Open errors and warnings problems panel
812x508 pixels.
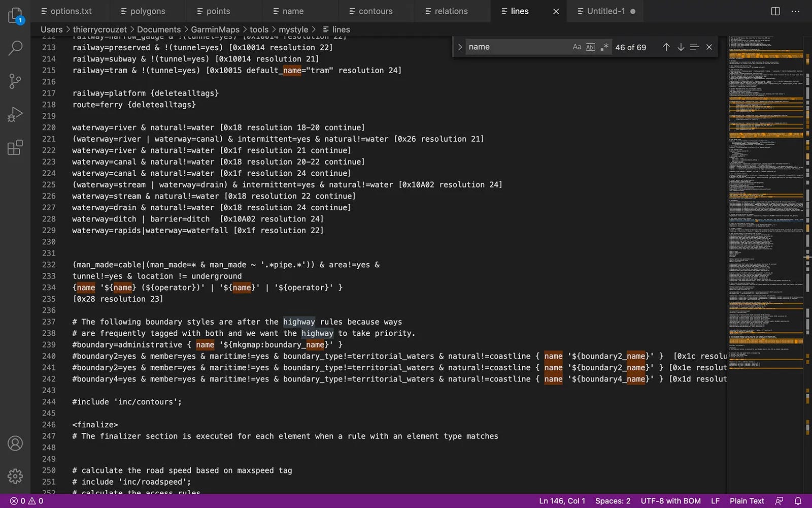click(27, 501)
